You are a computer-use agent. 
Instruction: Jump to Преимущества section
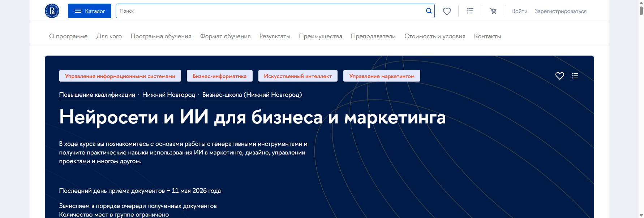[x=321, y=36]
